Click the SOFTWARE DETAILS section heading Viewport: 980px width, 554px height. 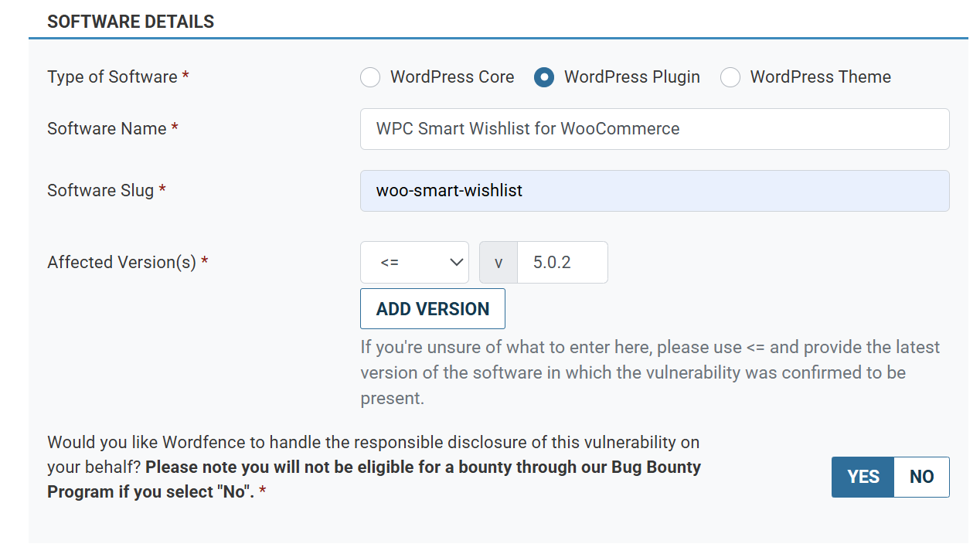point(131,22)
